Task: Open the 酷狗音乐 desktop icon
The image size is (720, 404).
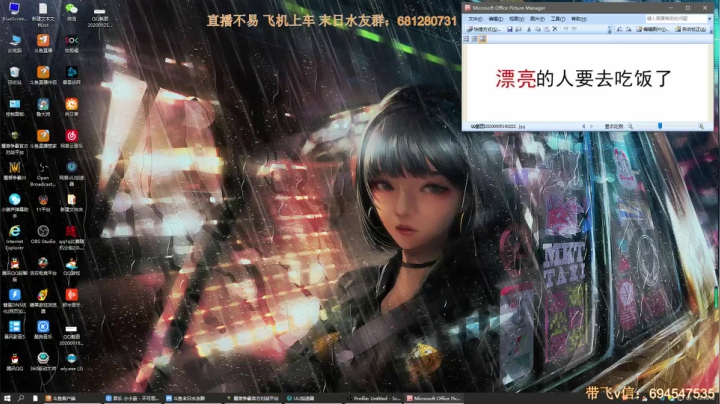Action: pos(43,330)
